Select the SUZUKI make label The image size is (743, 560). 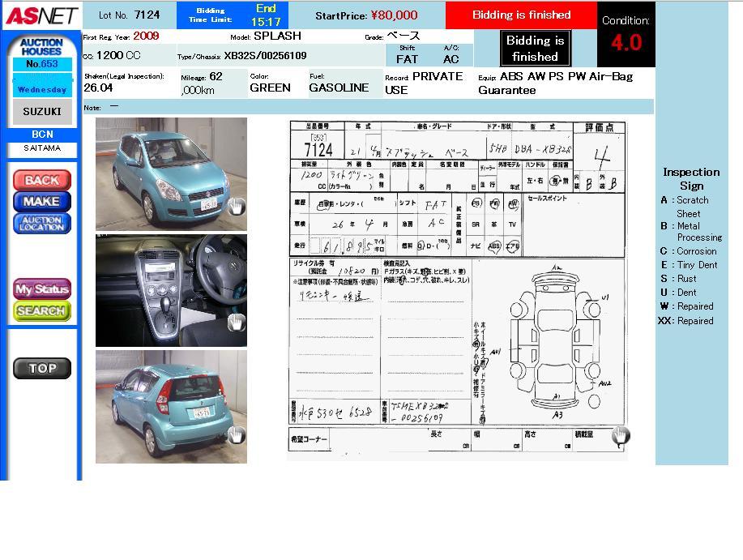pos(41,112)
